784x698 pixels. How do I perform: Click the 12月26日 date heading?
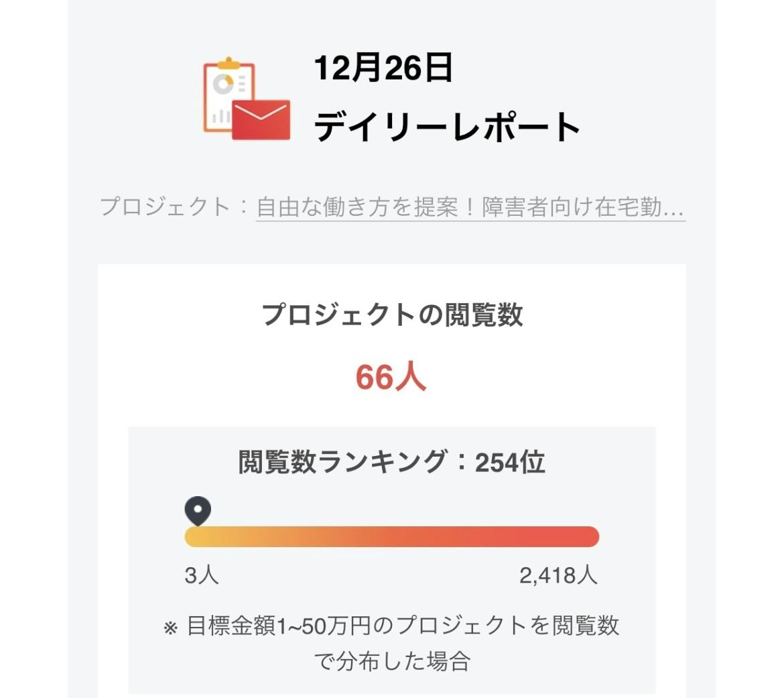(383, 68)
